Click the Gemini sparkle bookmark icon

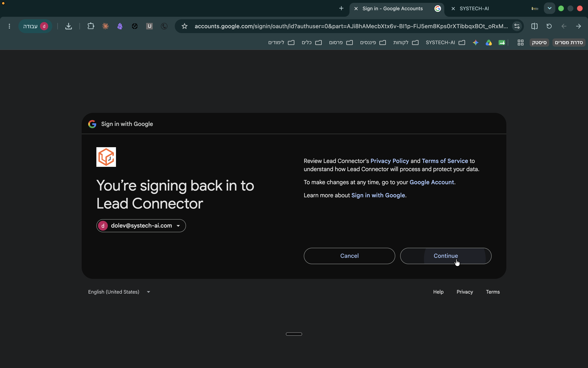[476, 43]
